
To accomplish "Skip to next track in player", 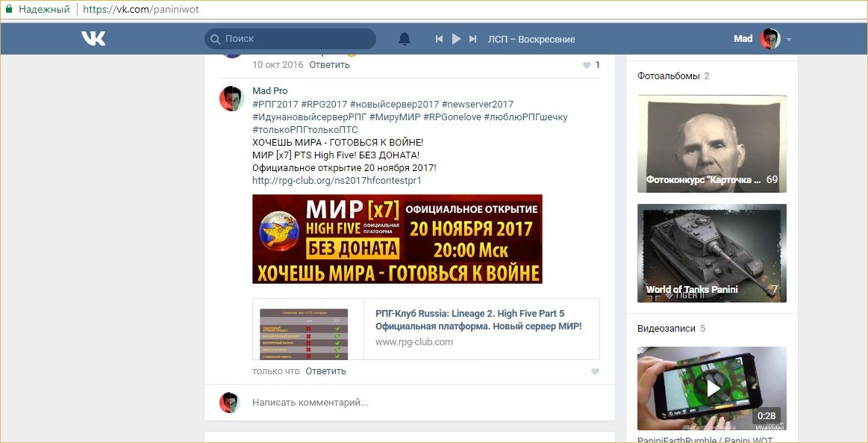I will point(472,39).
